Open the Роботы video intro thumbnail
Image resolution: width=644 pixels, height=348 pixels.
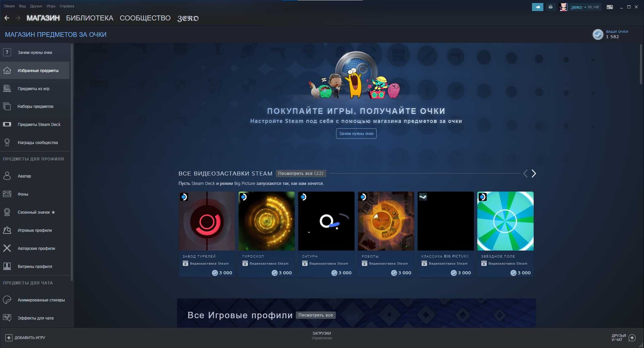[x=386, y=221]
